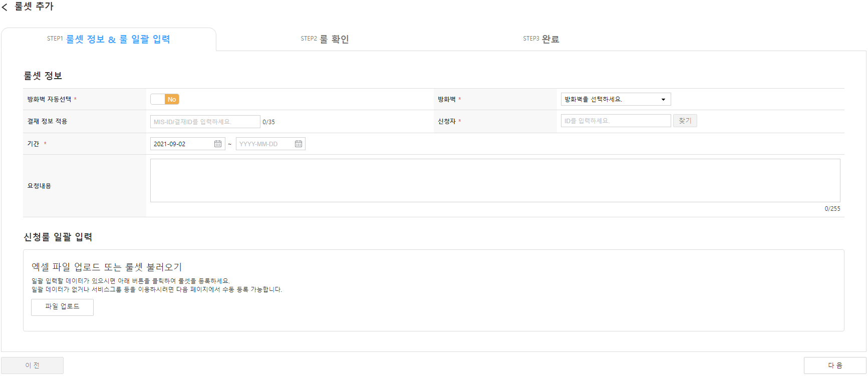Click the back arrow beside 룰셋 추가
Screen dimensions: 868x376
click(5, 7)
